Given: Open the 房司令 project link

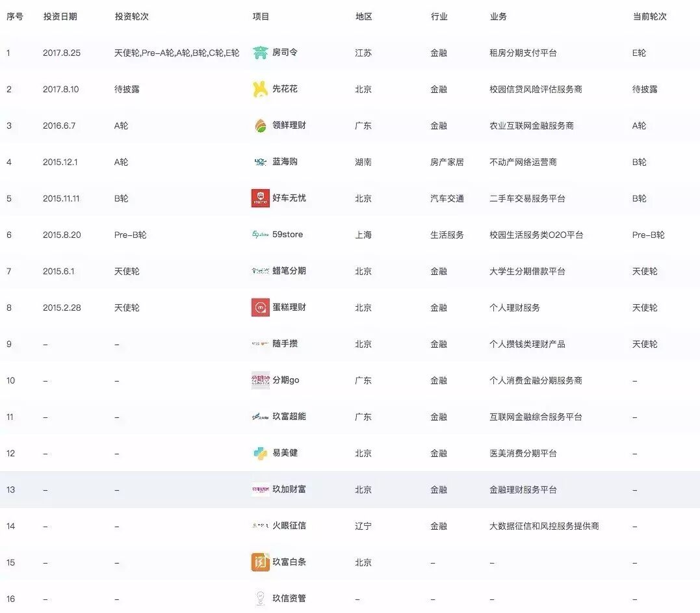Looking at the screenshot, I should [285, 53].
